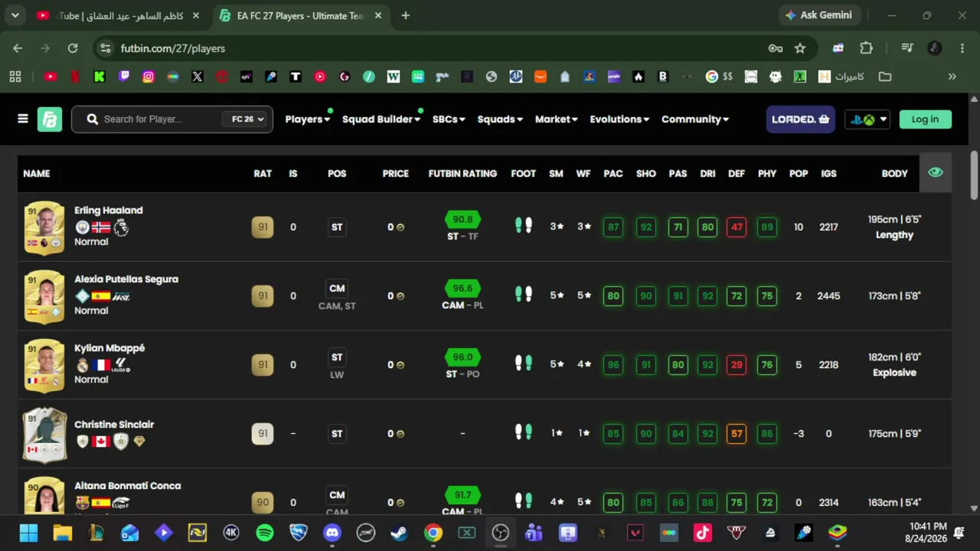Screen dimensions: 980x551
Task: Expand the Squad Builder menu
Action: (x=381, y=119)
